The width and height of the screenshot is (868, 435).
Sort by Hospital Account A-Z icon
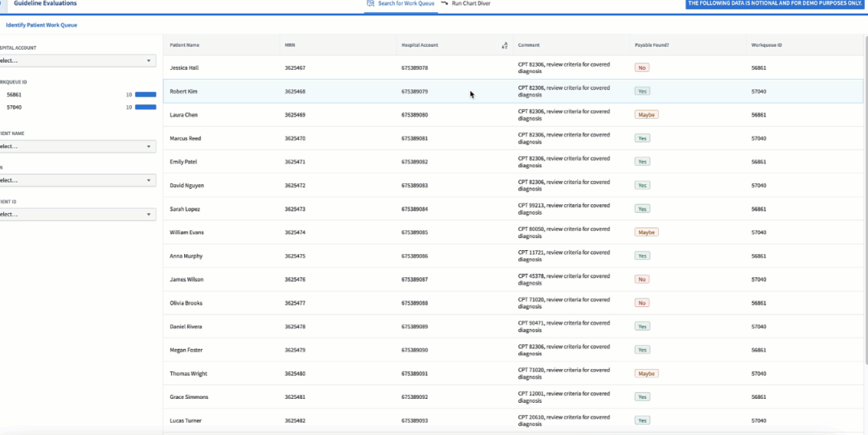coord(504,46)
